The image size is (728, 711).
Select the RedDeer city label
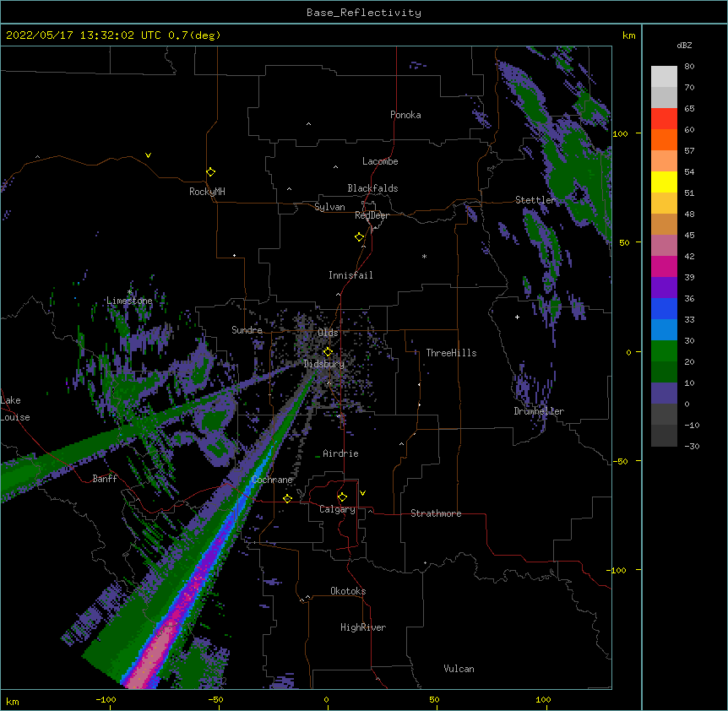pyautogui.click(x=372, y=215)
